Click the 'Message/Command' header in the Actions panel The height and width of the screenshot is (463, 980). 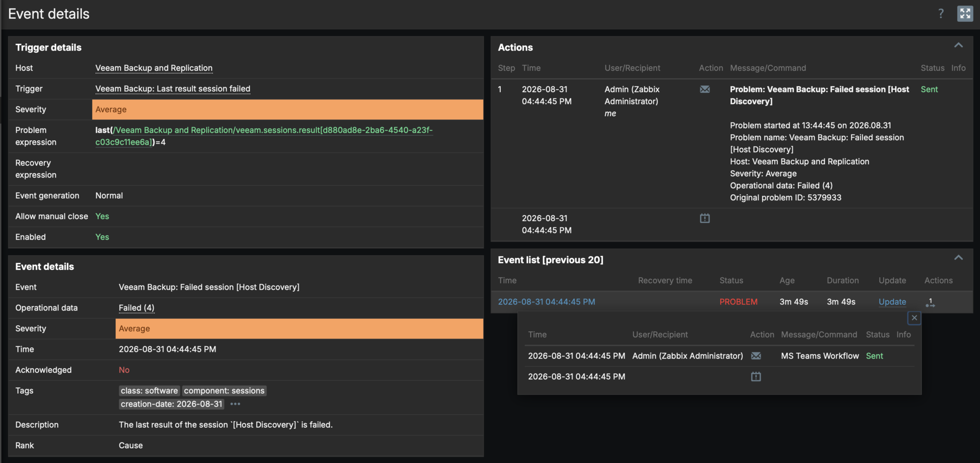tap(768, 68)
